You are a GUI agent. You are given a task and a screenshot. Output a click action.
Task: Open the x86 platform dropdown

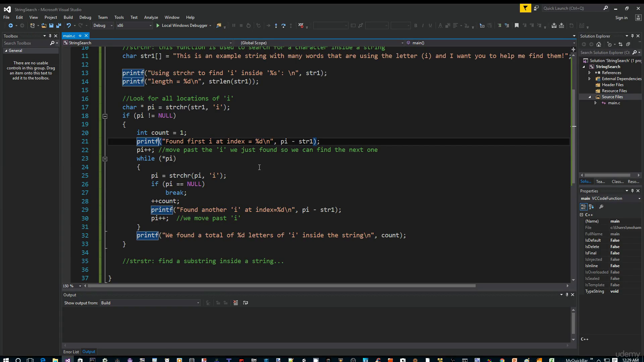pos(134,25)
